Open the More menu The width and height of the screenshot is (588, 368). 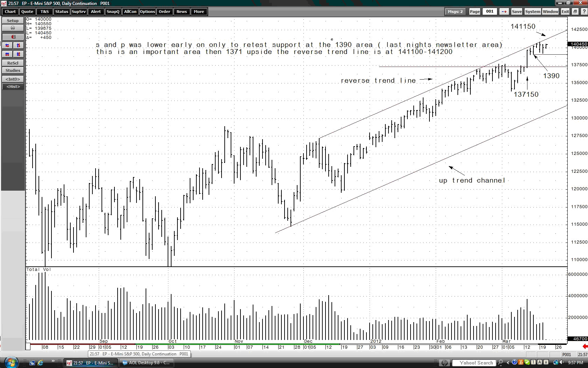[x=199, y=12]
